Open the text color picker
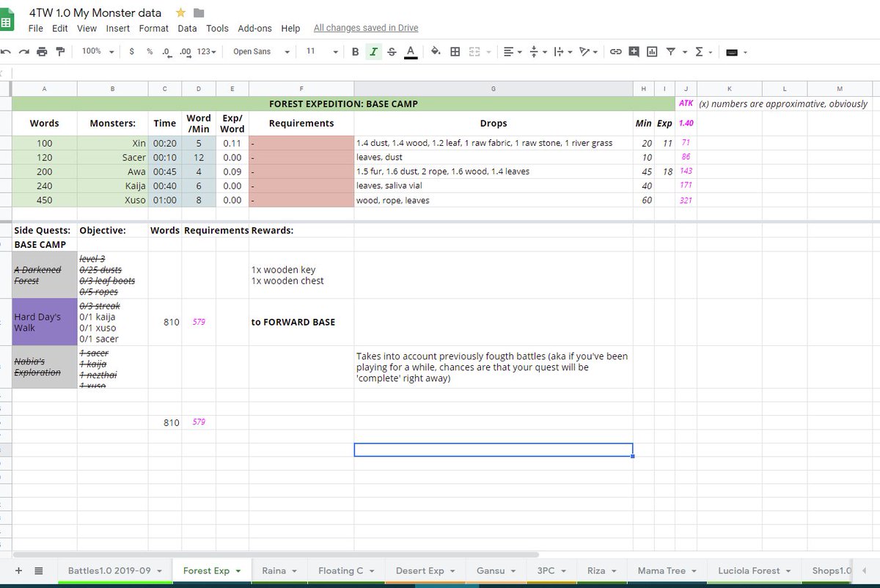880x588 pixels. coord(410,51)
